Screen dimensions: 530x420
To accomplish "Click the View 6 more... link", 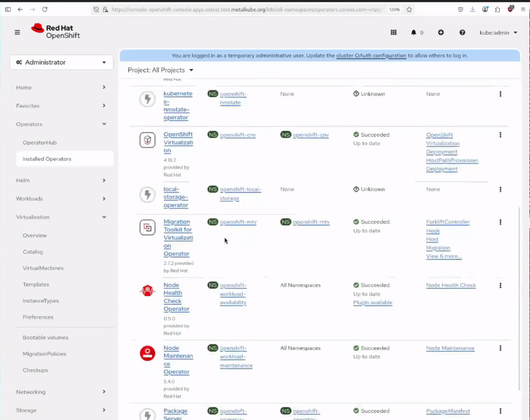I will (444, 256).
